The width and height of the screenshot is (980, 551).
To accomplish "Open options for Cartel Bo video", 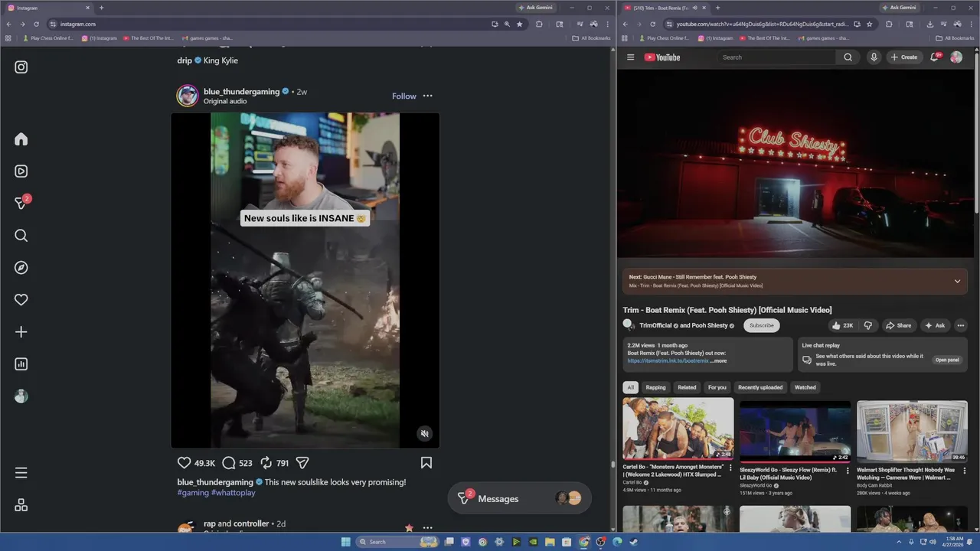I will pos(730,468).
